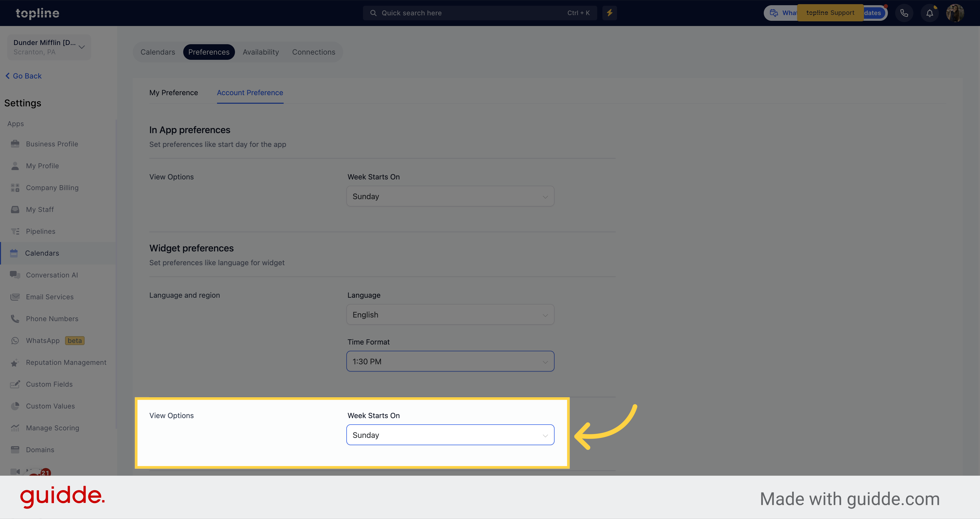Viewport: 980px width, 519px height.
Task: Enable widget language preference toggle
Action: tap(450, 314)
